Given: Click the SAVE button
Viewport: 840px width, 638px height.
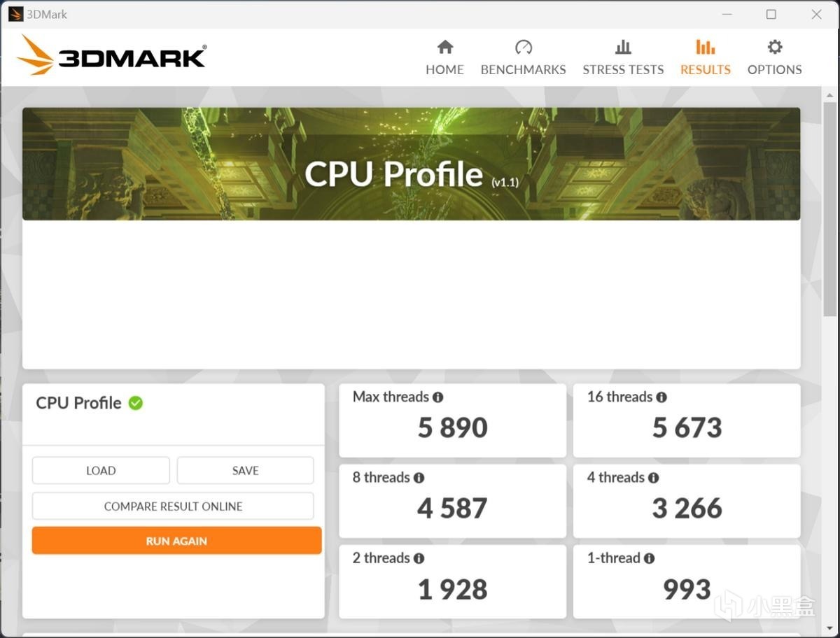Looking at the screenshot, I should tap(246, 471).
